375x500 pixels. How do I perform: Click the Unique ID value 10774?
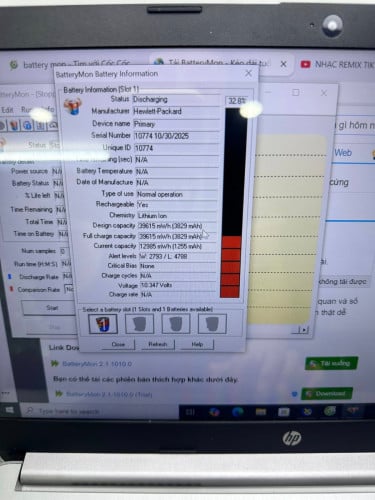pyautogui.click(x=176, y=148)
